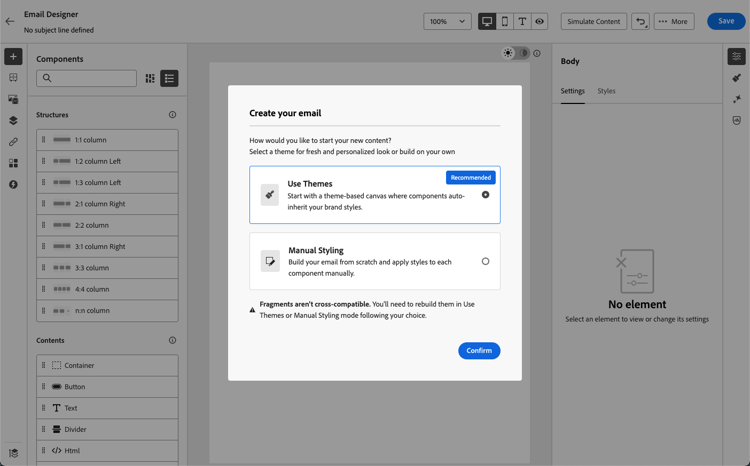This screenshot has height=466, width=750.
Task: Click 'No subject line defined' text
Action: (x=59, y=30)
